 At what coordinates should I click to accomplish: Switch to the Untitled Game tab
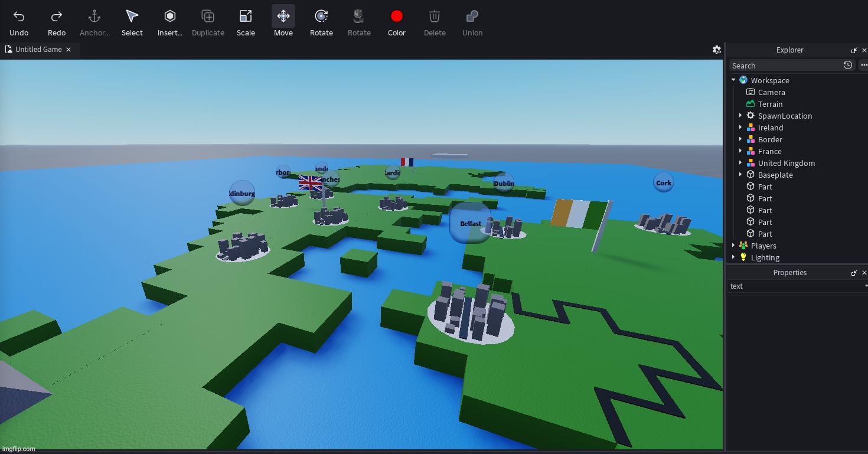pyautogui.click(x=38, y=50)
